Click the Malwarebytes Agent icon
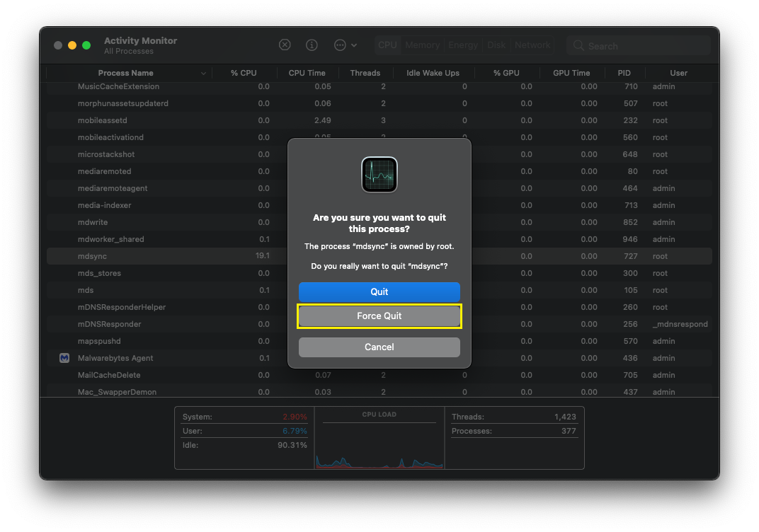This screenshot has height=532, width=759. (x=64, y=358)
